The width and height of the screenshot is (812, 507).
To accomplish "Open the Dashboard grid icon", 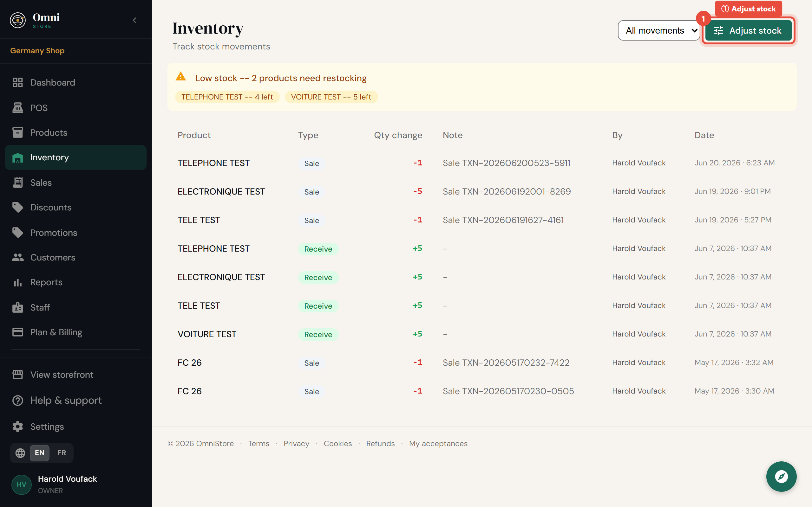I will 17,82.
